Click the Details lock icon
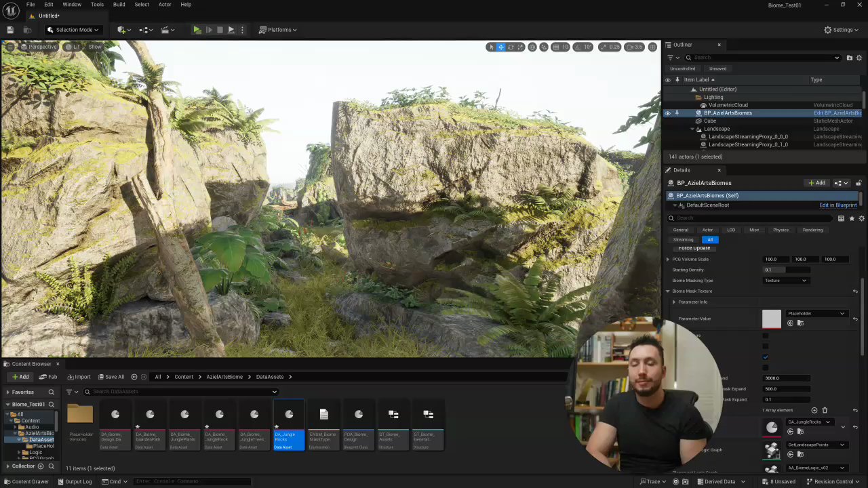 [859, 183]
